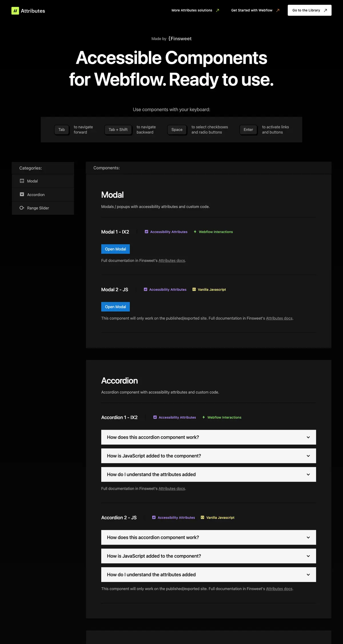Click the yellow Javascript icon beside Accordion 2 - JS
The width and height of the screenshot is (343, 644).
point(202,517)
